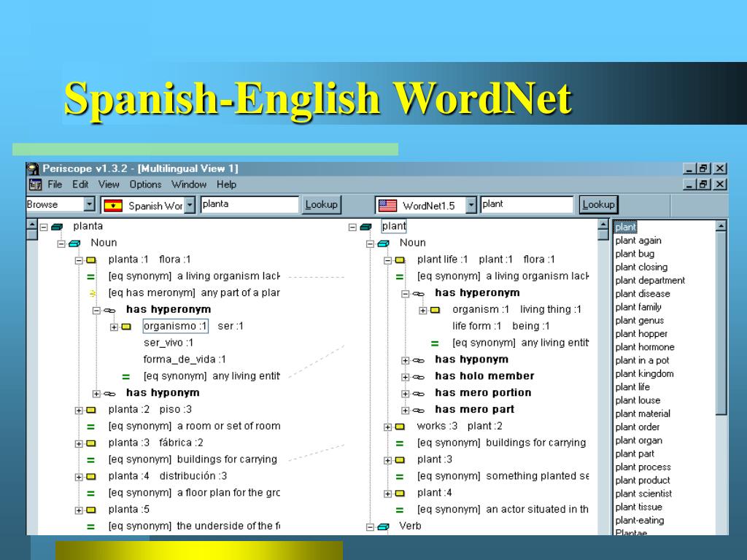Open the Edit menu
This screenshot has height=560, width=747.
[80, 184]
